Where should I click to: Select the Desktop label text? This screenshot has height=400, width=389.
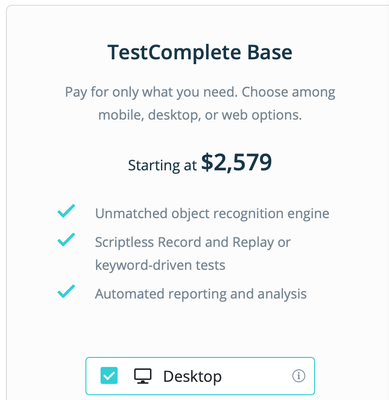[192, 377]
